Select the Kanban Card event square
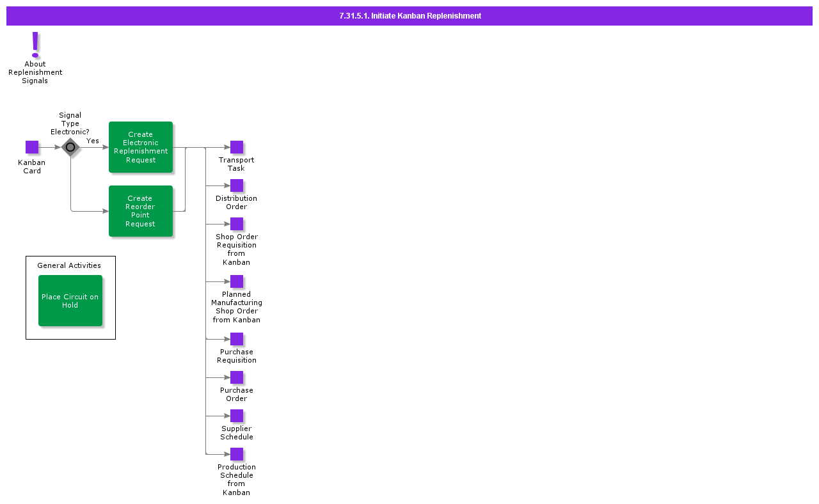This screenshot has height=504, width=819. (x=32, y=147)
